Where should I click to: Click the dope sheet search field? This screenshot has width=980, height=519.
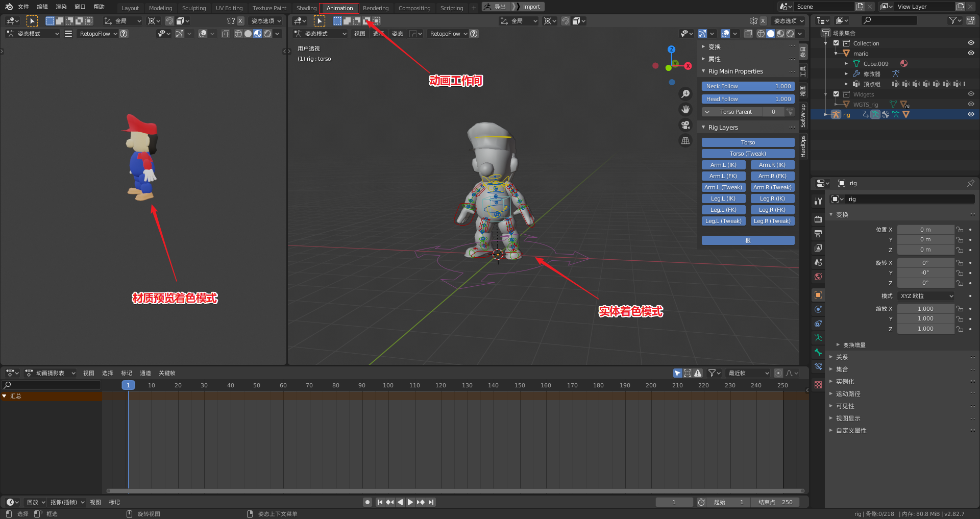[51, 385]
